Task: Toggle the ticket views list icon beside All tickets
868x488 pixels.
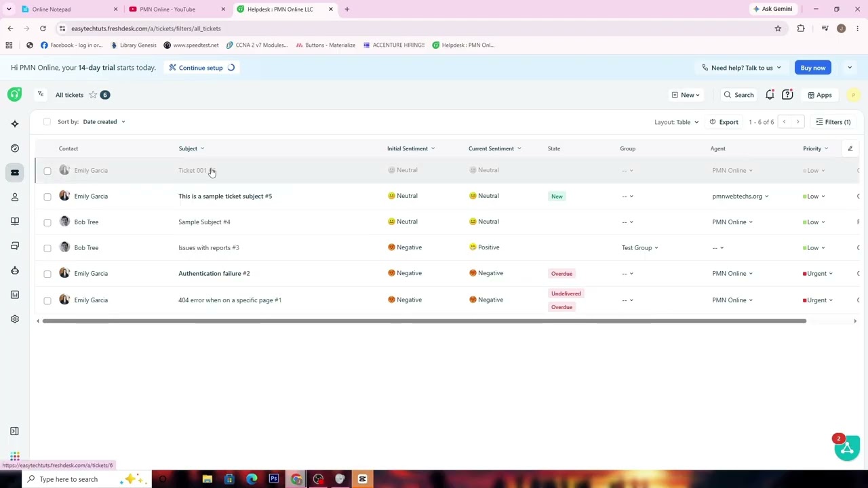Action: tap(41, 94)
